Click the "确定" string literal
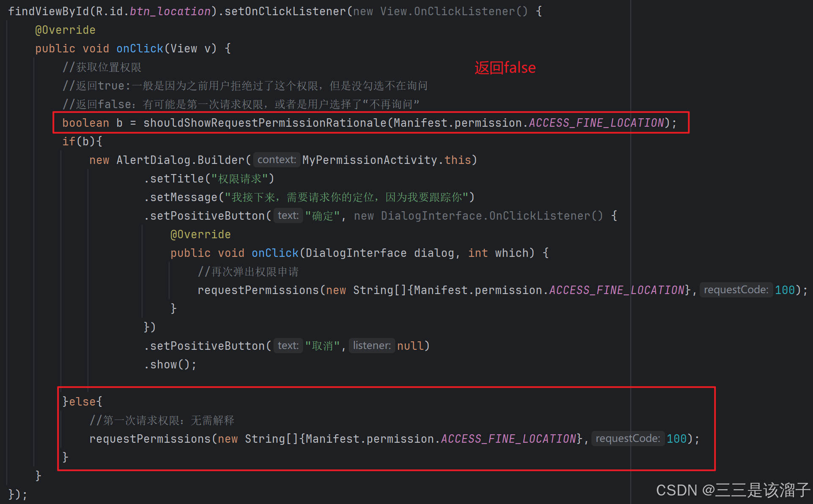Screen dimensions: 813x504 pos(322,216)
